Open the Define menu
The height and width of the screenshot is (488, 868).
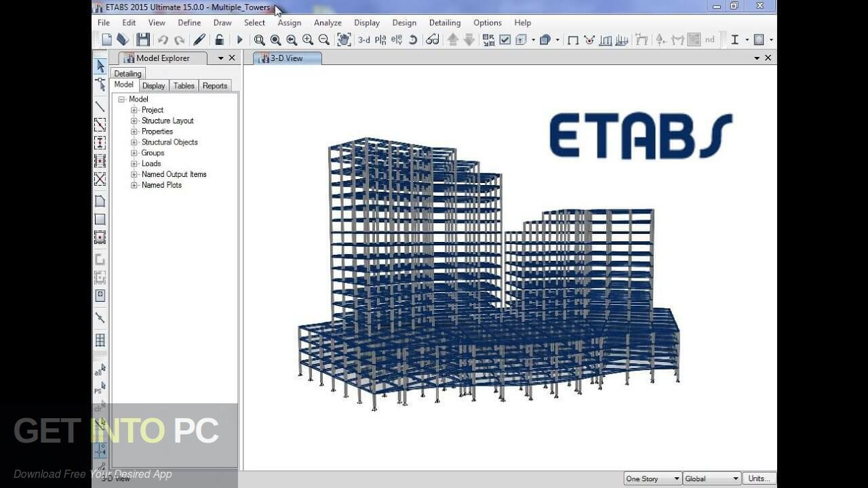189,22
